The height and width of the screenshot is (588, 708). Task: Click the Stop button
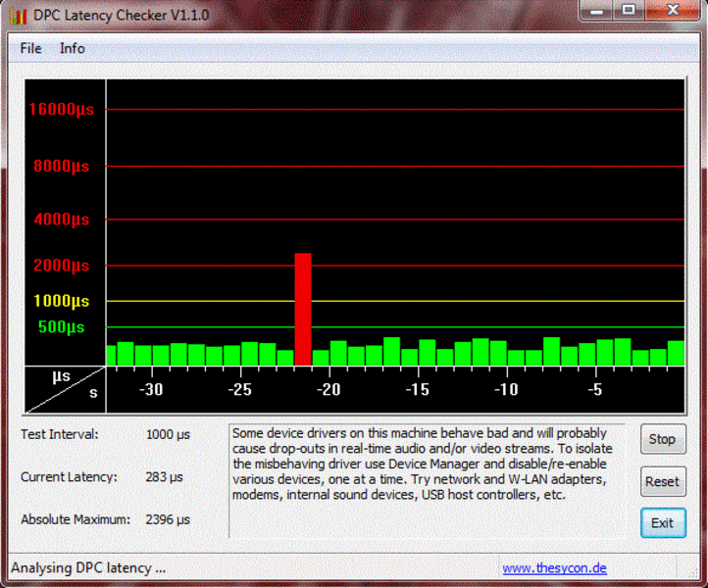coord(662,439)
